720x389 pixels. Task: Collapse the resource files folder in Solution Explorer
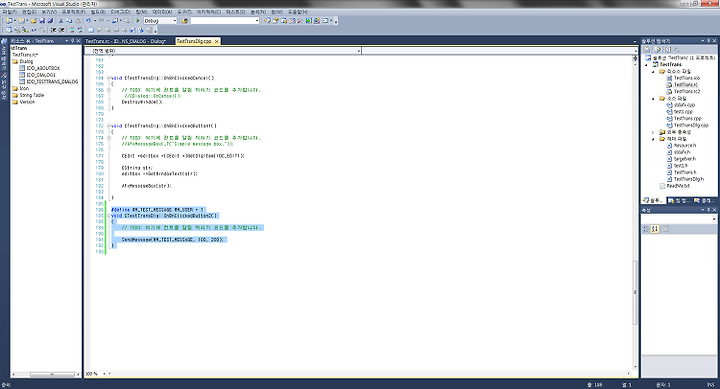click(653, 72)
